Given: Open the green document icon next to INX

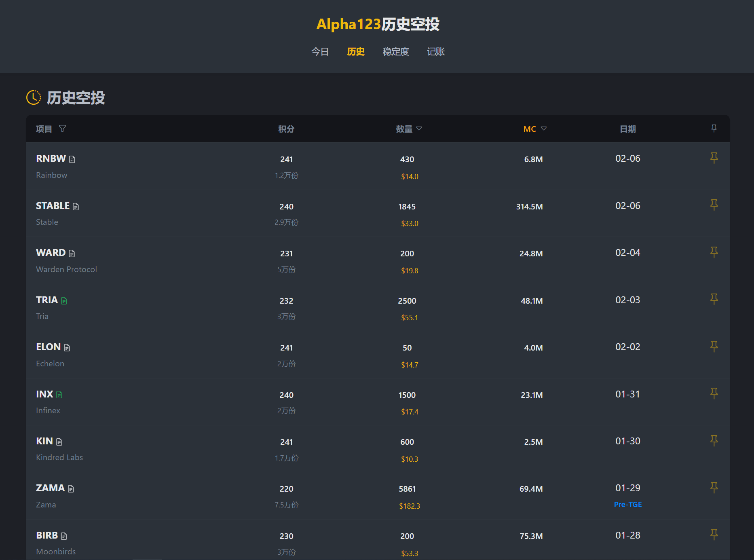Looking at the screenshot, I should (x=59, y=395).
